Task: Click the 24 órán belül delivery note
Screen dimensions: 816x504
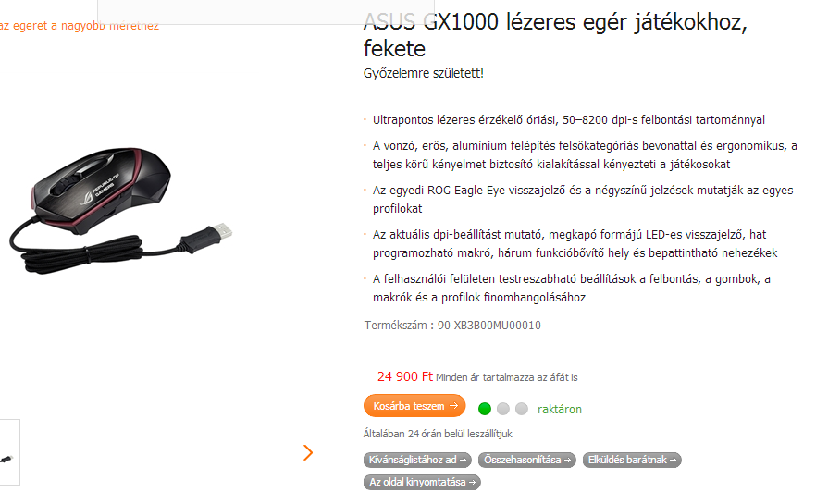Action: 438,434
